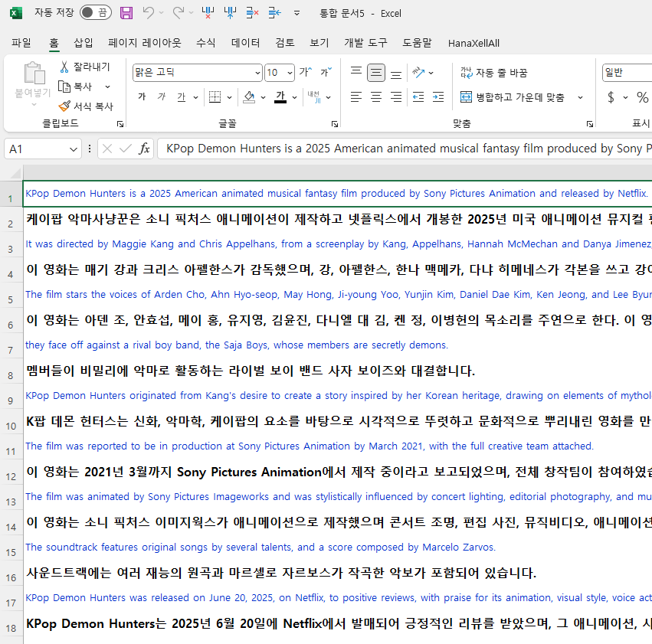Click the select-all corner triangle
The height and width of the screenshot is (644, 652).
[x=16, y=173]
